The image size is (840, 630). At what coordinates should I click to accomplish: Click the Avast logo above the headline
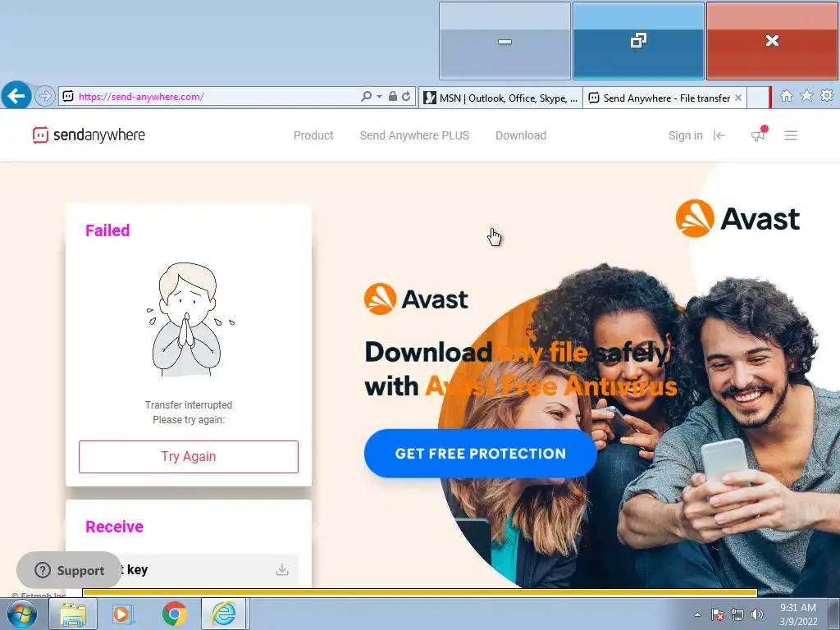point(416,299)
